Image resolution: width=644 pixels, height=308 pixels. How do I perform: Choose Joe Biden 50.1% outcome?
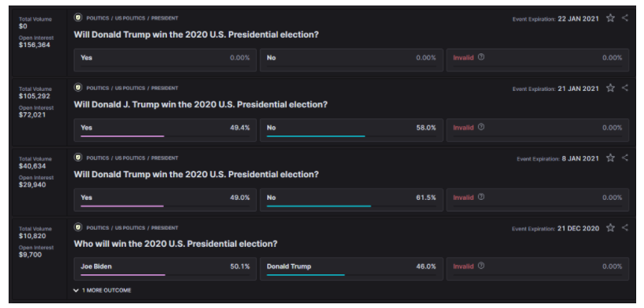click(x=165, y=269)
